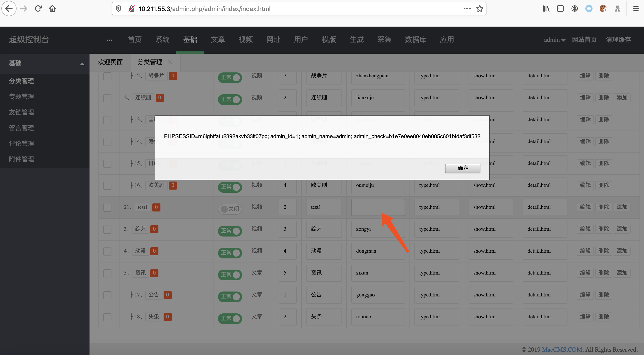Open page actions three-dot menu in address bar

(467, 9)
